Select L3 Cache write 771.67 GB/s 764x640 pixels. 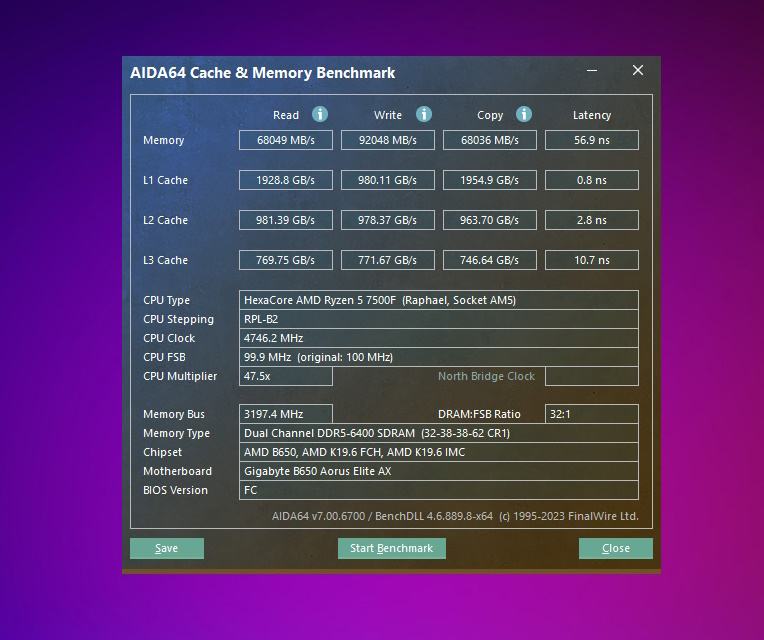point(388,260)
